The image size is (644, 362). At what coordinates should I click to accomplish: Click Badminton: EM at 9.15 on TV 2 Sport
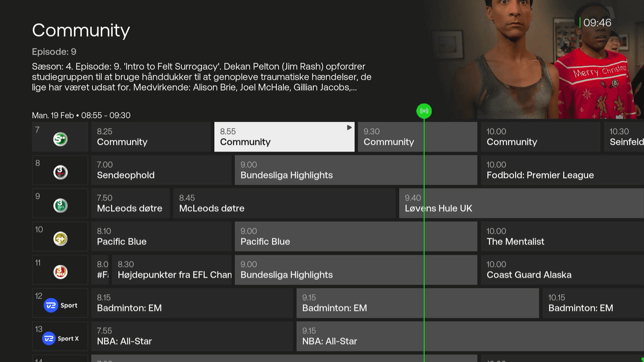tap(417, 303)
